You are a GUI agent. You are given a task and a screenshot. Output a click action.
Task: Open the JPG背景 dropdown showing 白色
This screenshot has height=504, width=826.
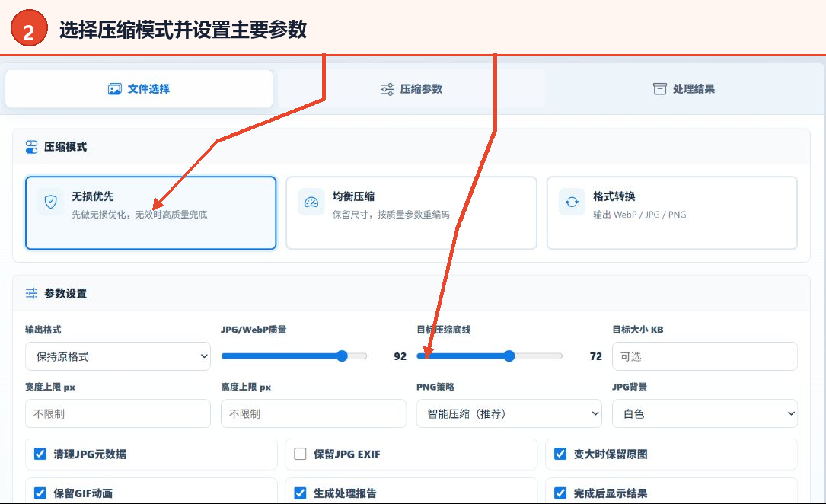[x=705, y=414]
